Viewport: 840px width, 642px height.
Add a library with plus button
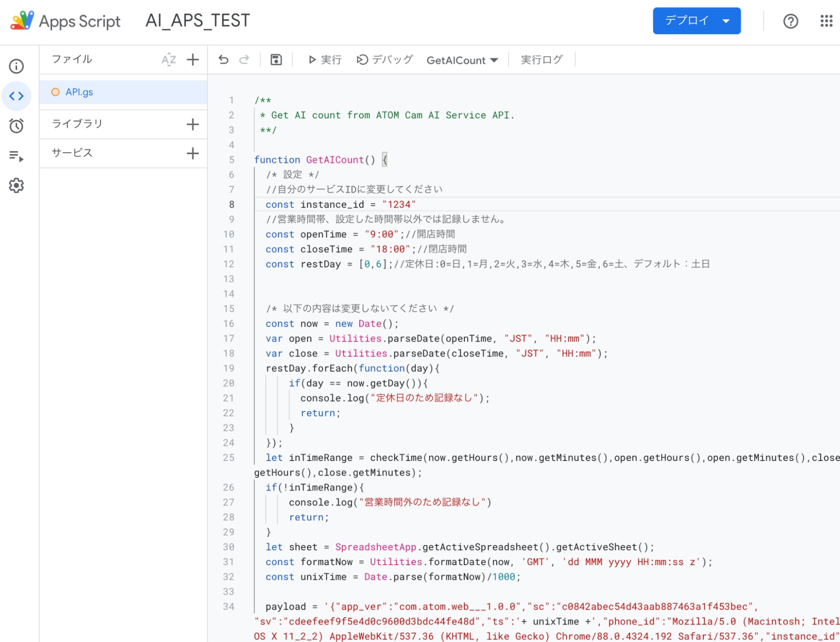coord(192,124)
